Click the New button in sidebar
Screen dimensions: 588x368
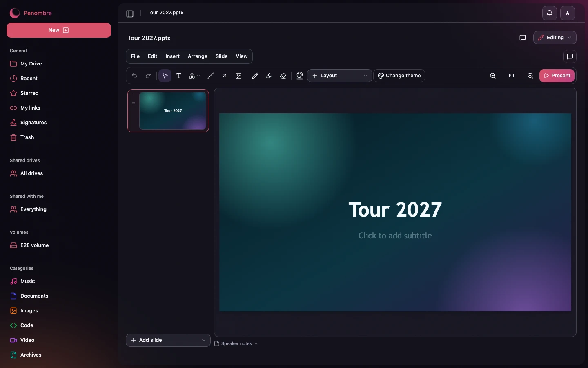(x=59, y=30)
